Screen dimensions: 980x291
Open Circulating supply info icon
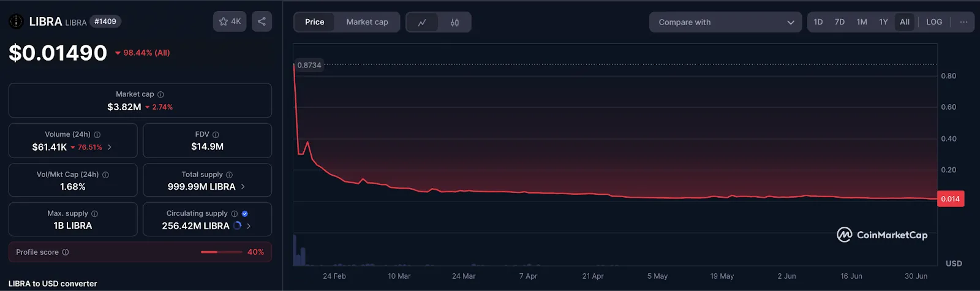click(234, 214)
